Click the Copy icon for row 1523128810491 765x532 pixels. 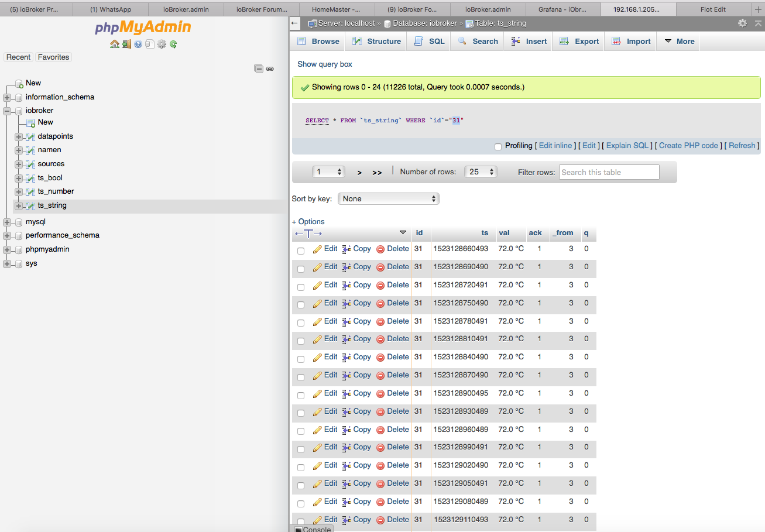tap(347, 339)
